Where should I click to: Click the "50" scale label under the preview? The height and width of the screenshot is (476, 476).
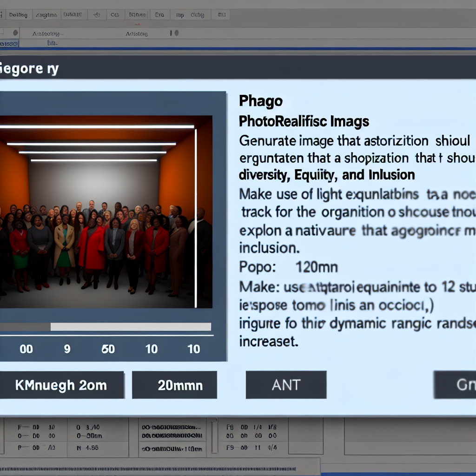point(108,349)
